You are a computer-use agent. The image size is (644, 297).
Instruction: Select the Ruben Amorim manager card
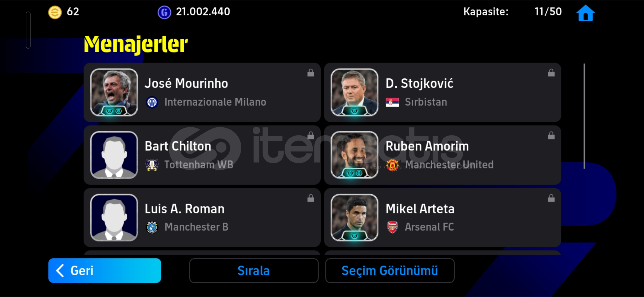[443, 155]
